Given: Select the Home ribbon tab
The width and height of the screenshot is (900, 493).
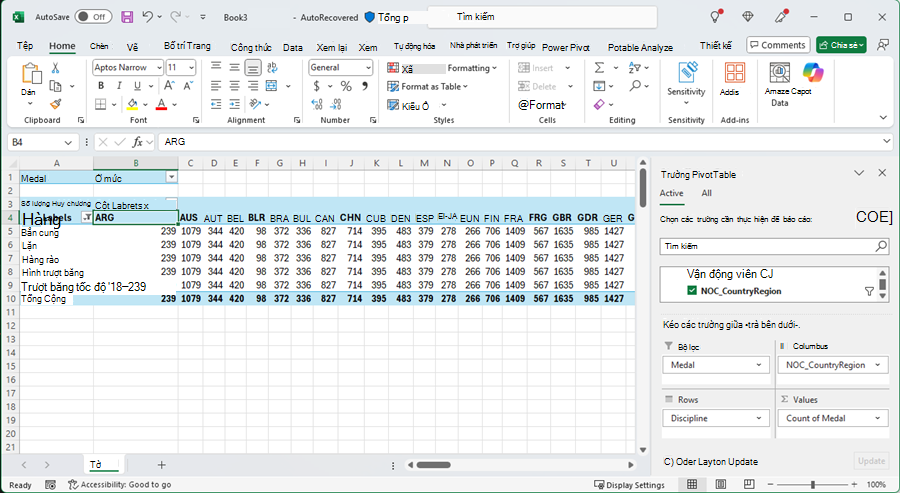Looking at the screenshot, I should point(62,46).
